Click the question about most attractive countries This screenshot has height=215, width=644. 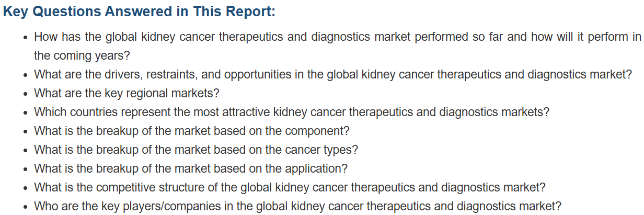[292, 112]
